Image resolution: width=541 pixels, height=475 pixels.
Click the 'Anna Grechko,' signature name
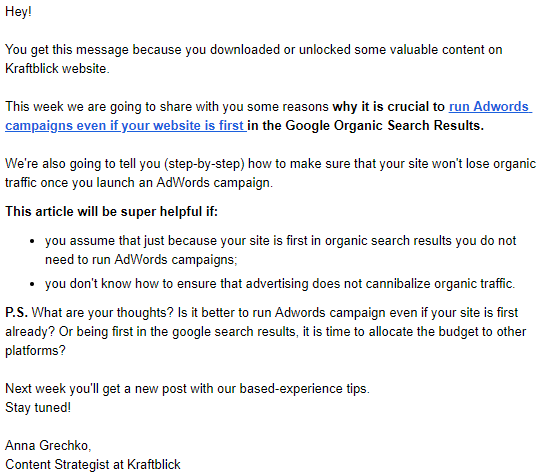pyautogui.click(x=48, y=446)
